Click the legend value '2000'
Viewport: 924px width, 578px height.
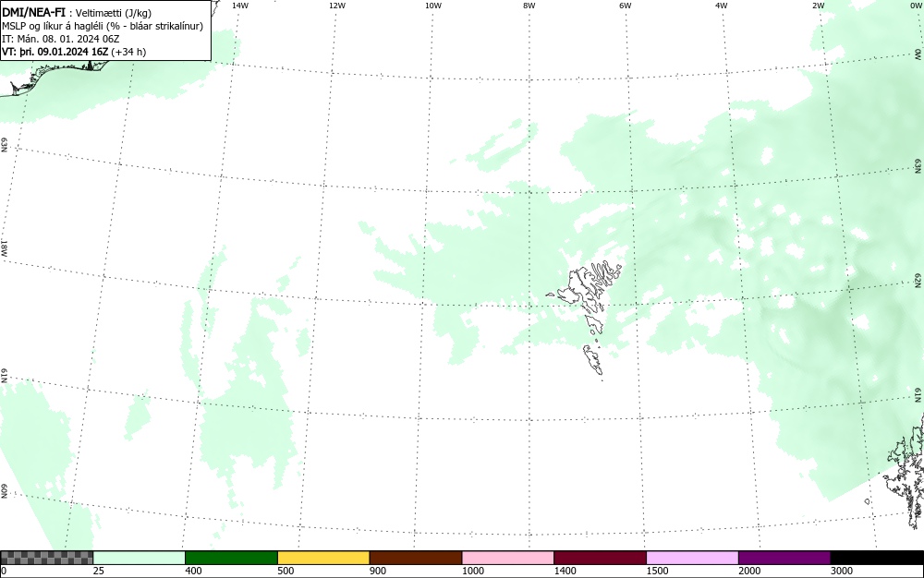click(749, 571)
